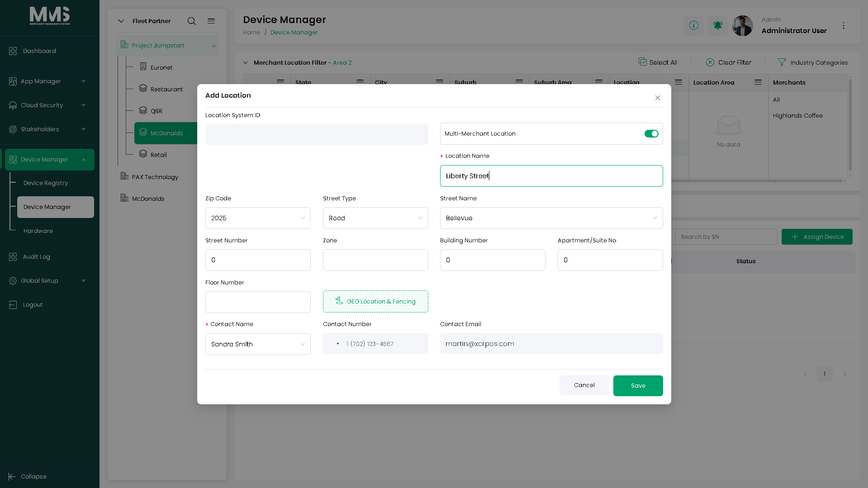Open Device Registry in sidebar
Image resolution: width=868 pixels, height=488 pixels.
point(46,183)
